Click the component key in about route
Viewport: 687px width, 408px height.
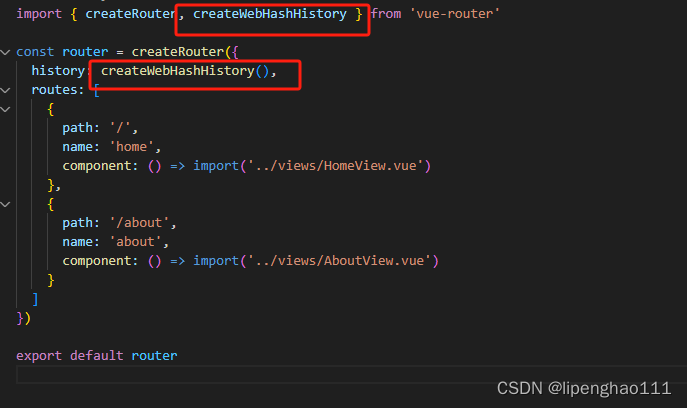96,261
